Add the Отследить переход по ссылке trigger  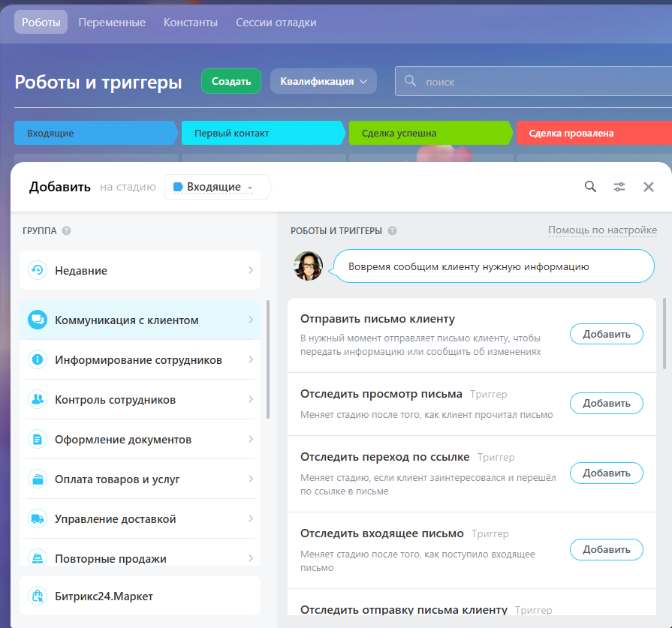pyautogui.click(x=606, y=473)
